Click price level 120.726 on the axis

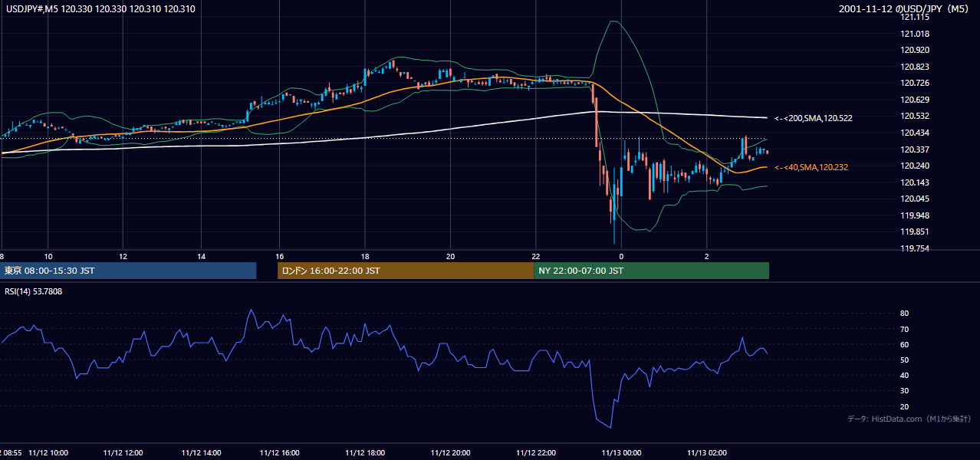tap(915, 83)
